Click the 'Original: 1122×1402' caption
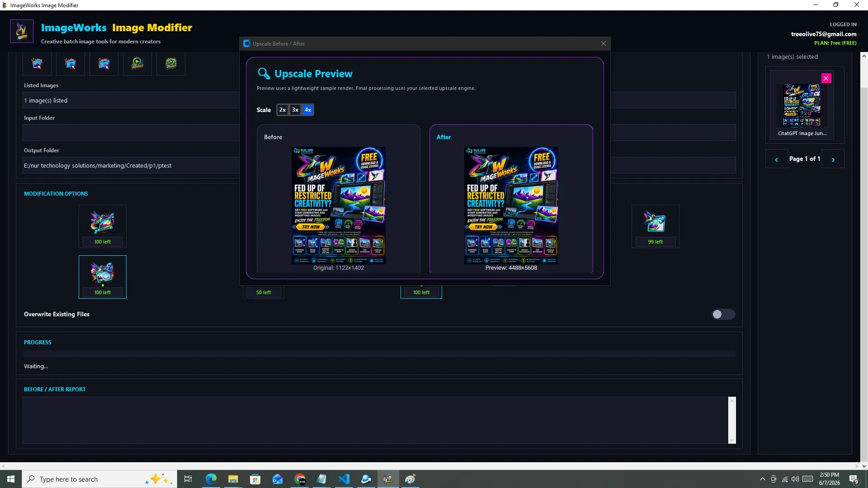This screenshot has width=868, height=488. [x=339, y=268]
